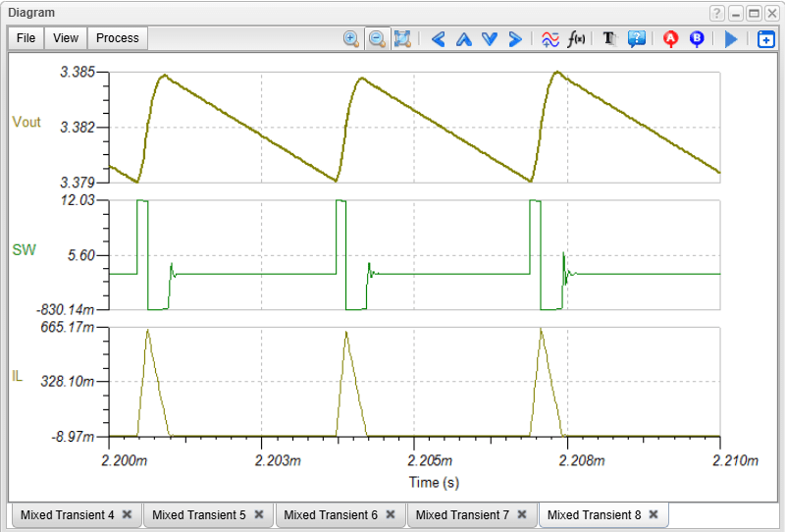Click the add new diagram page icon
This screenshot has width=785, height=532.
[x=766, y=38]
